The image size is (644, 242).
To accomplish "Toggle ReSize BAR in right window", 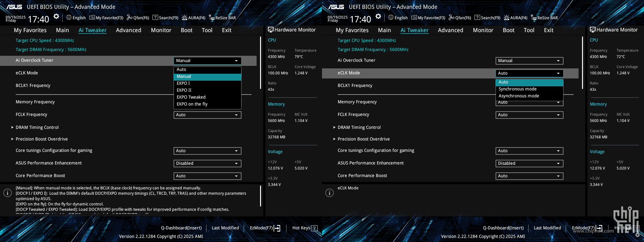I will click(544, 18).
